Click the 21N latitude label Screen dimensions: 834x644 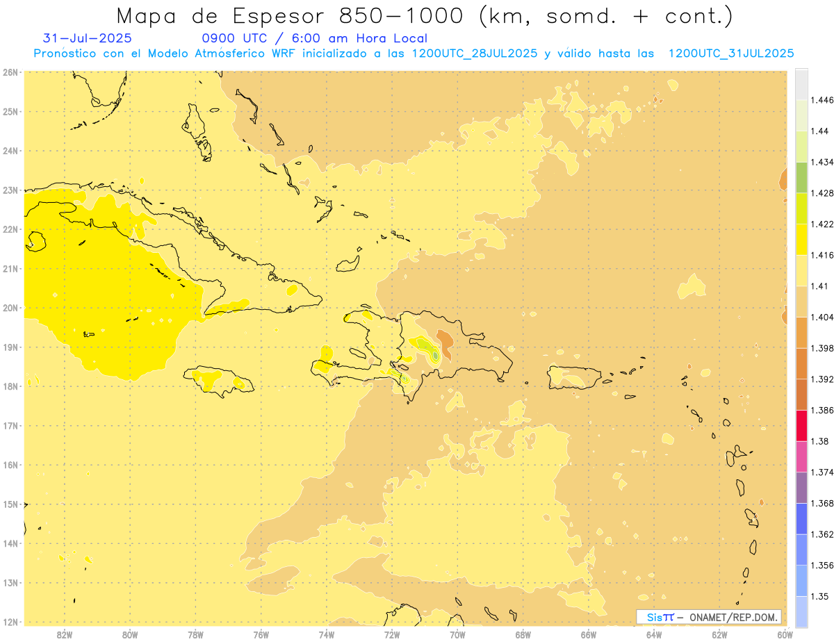[x=10, y=268]
